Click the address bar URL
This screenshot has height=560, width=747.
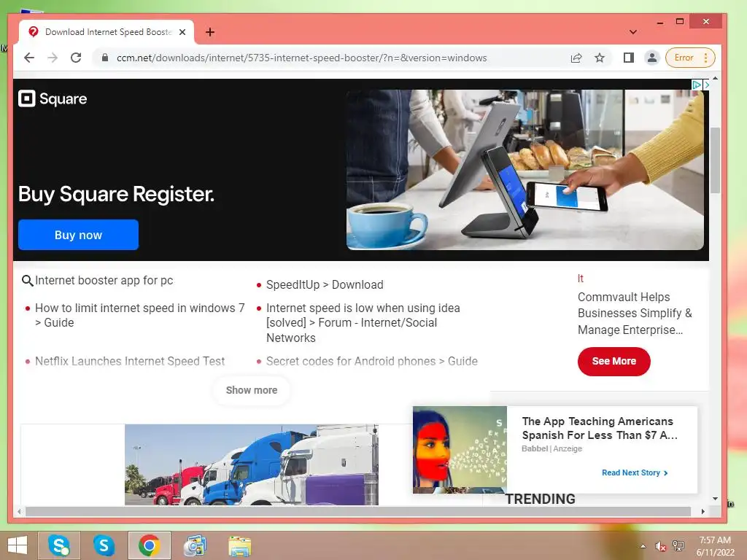(301, 58)
